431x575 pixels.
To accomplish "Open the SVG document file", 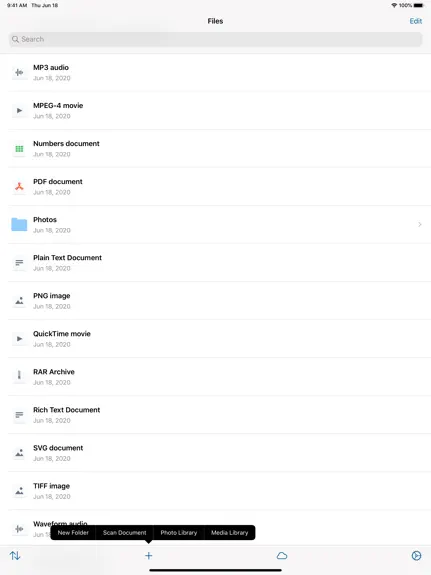I will pyautogui.click(x=219, y=453).
